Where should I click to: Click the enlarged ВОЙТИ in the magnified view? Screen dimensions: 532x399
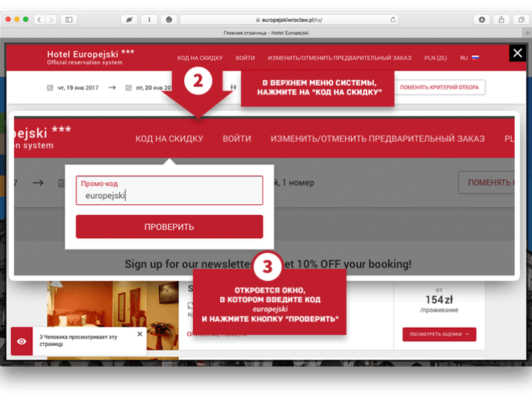(x=237, y=138)
